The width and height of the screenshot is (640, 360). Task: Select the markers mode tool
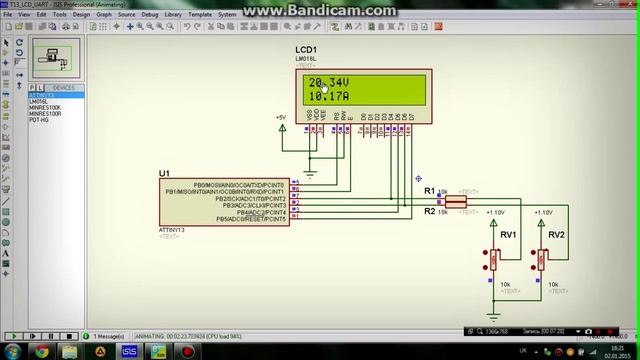tap(6, 274)
